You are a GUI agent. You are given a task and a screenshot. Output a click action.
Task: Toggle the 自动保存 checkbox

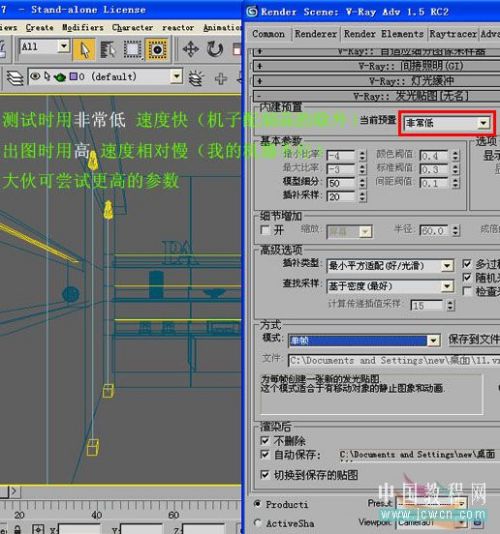(265, 454)
